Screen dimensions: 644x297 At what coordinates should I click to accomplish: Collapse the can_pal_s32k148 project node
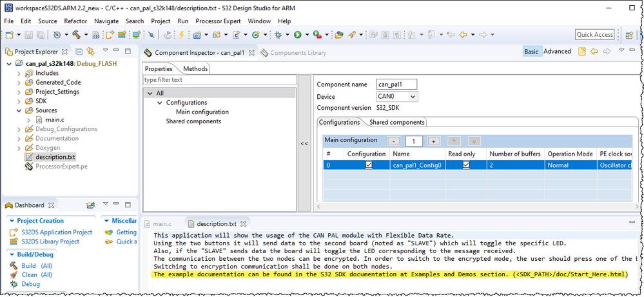tap(10, 64)
